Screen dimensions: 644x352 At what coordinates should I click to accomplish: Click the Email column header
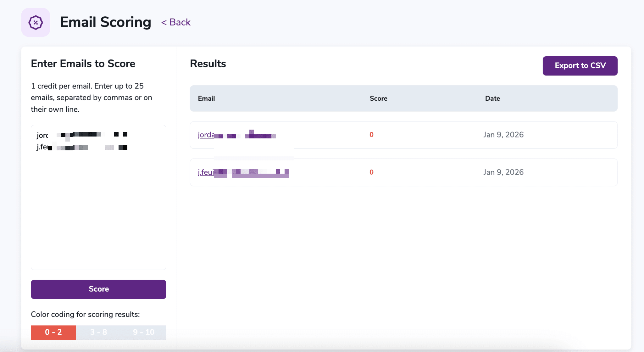(x=206, y=98)
